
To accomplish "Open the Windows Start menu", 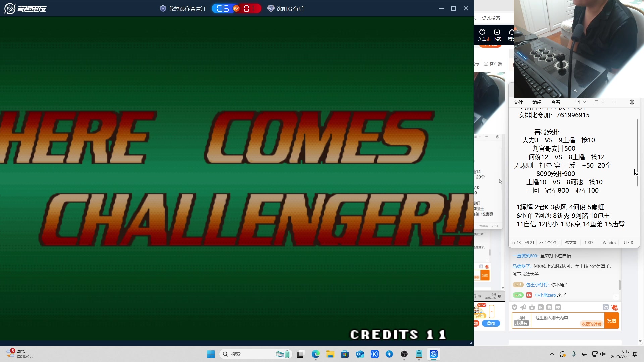I will (211, 354).
